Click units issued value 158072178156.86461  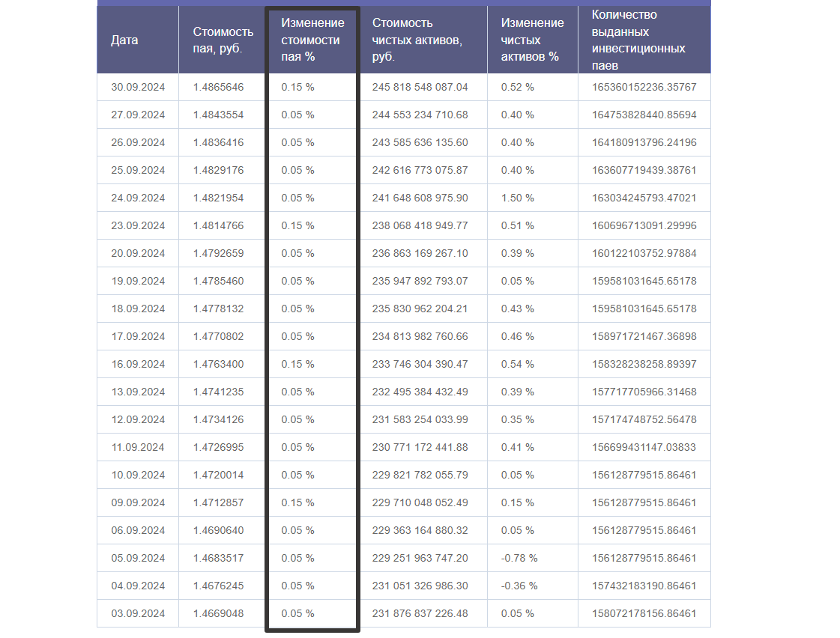[644, 613]
